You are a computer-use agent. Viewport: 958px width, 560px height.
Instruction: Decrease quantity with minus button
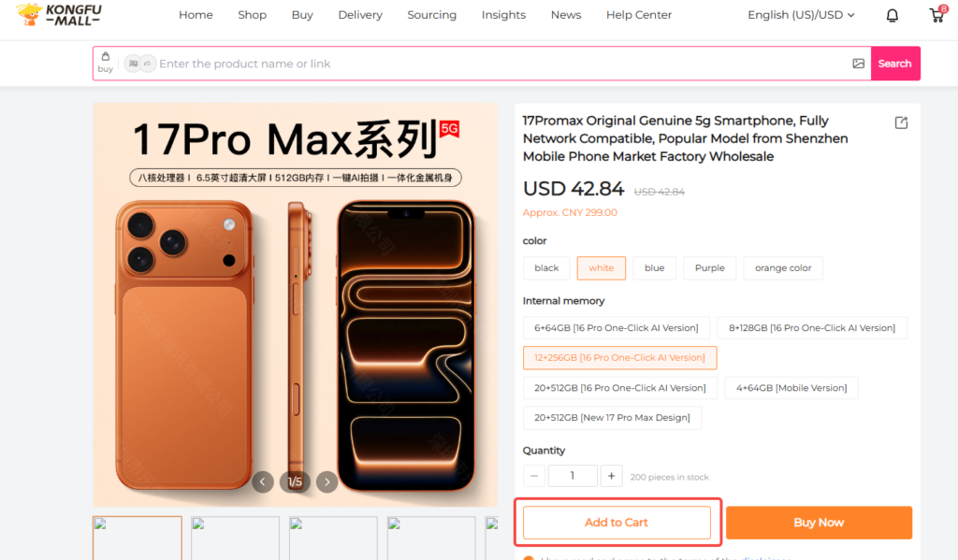[534, 476]
